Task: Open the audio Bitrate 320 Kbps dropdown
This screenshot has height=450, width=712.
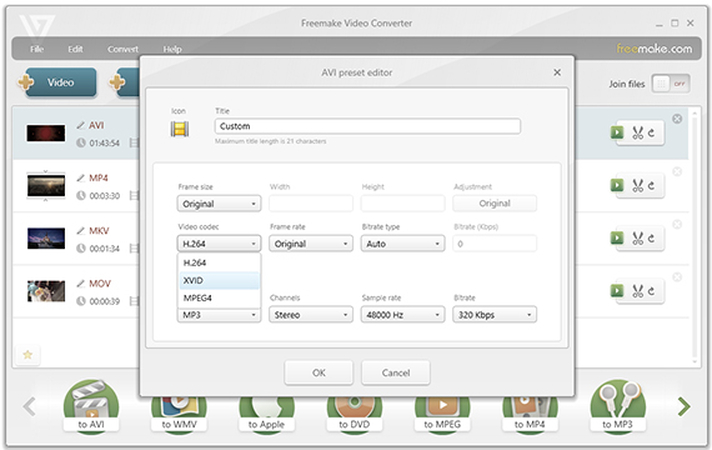Action: (494, 314)
